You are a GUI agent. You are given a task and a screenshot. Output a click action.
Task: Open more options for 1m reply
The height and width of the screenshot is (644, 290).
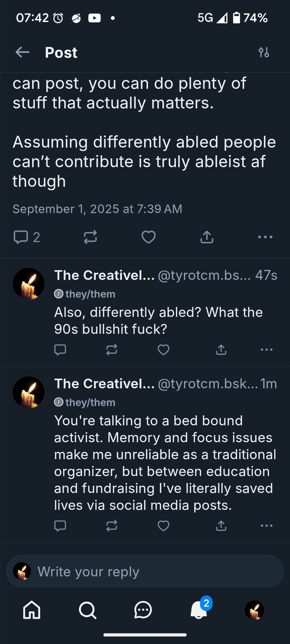click(x=266, y=526)
